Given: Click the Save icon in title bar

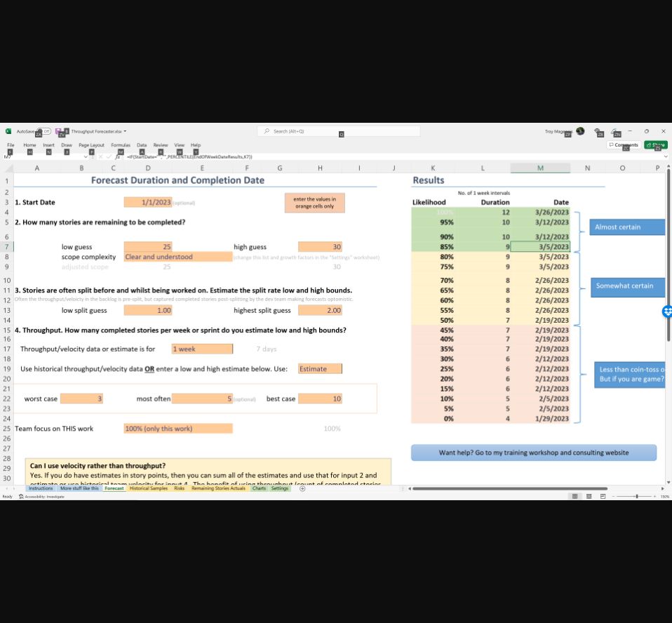Looking at the screenshot, I should pos(58,131).
